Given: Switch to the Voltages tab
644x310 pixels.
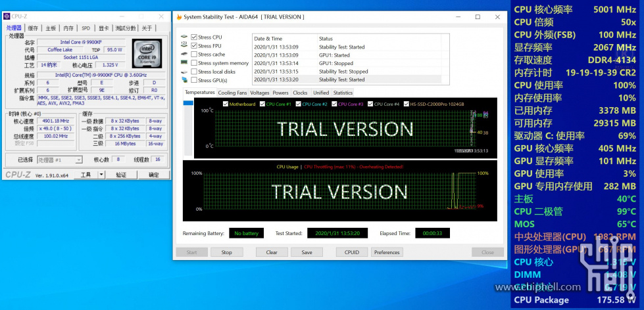Looking at the screenshot, I should pos(260,93).
